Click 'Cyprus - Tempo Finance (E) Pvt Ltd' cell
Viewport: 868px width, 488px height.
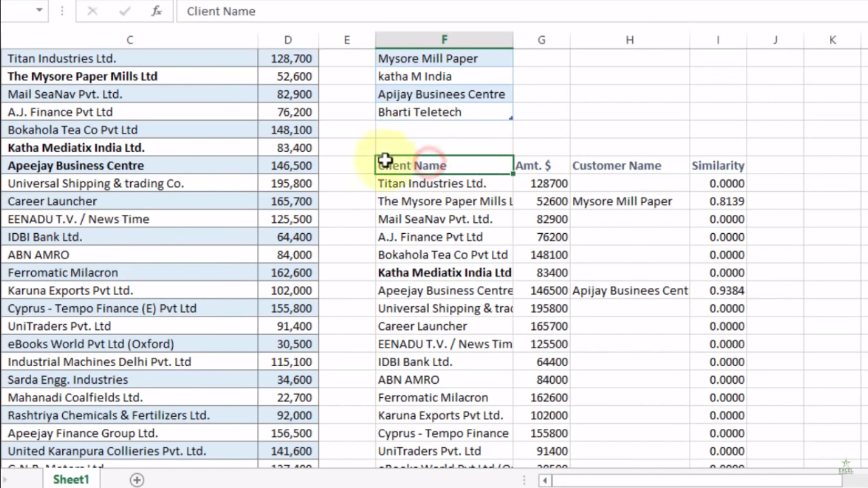pos(130,308)
